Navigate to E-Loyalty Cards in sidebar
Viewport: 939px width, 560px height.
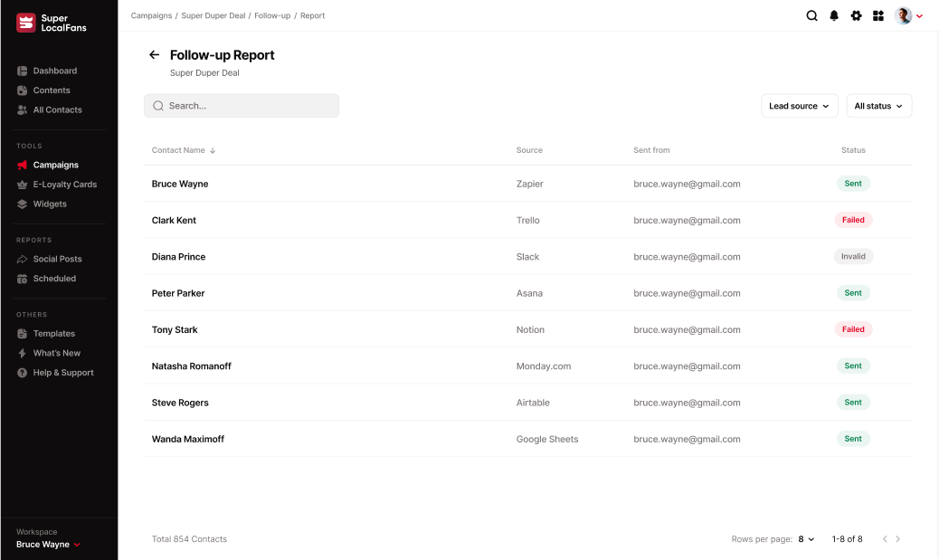[x=64, y=185]
